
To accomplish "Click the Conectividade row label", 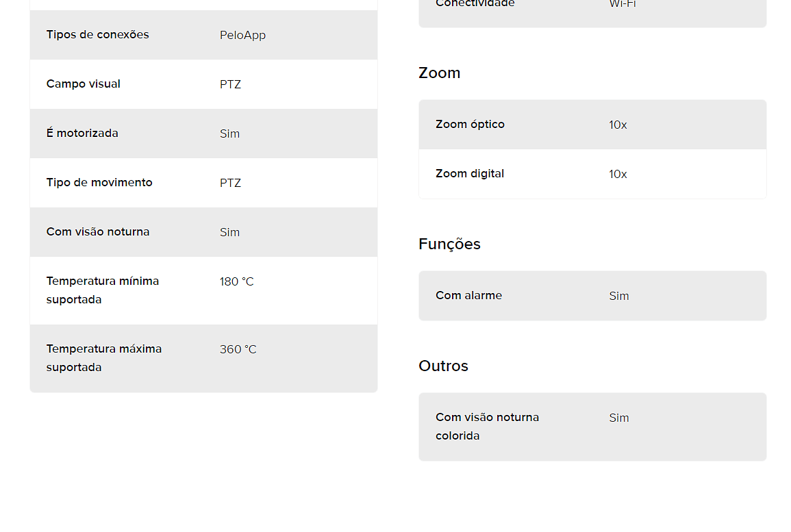I will pos(475,4).
